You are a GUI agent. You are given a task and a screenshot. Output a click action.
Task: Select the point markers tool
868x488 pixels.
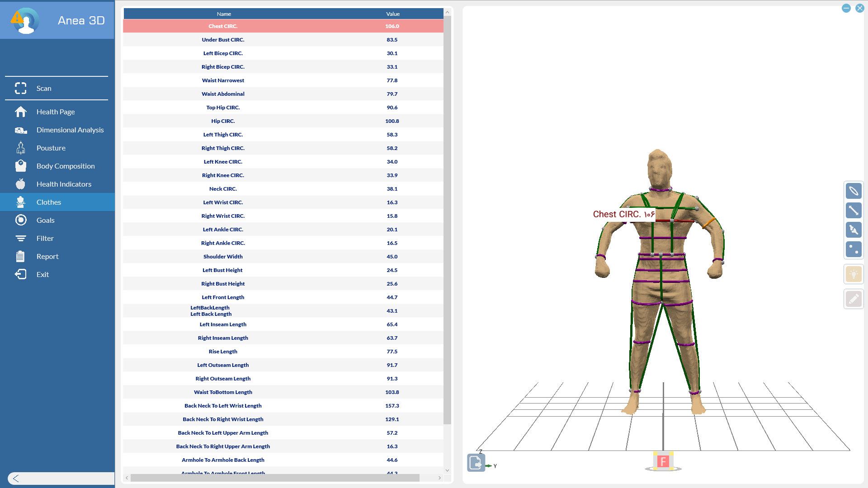tap(854, 249)
